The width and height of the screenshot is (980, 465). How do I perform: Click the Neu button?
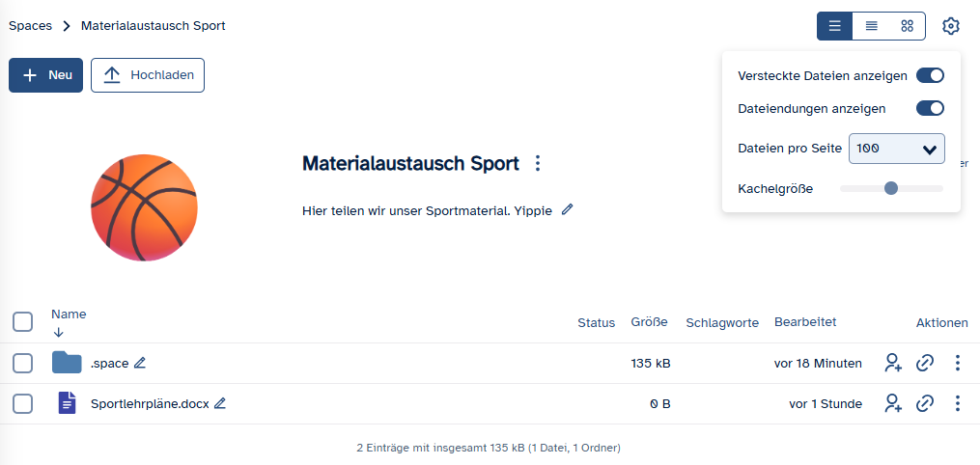tap(45, 75)
